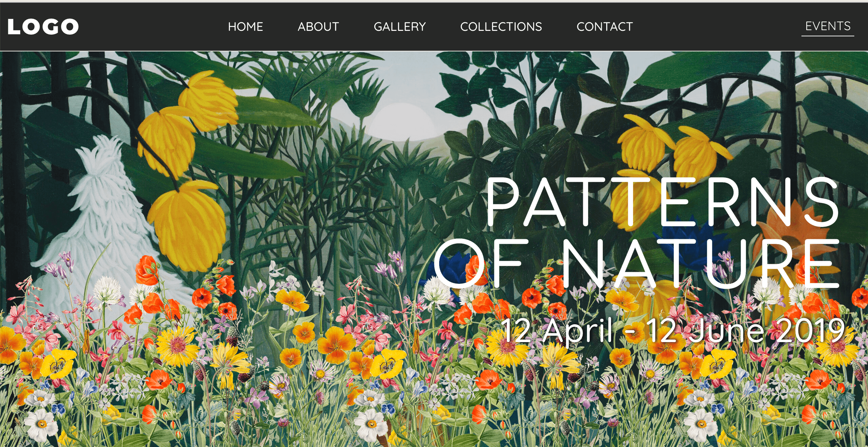The width and height of the screenshot is (868, 447).
Task: Click the LOGO in the header
Action: [43, 27]
